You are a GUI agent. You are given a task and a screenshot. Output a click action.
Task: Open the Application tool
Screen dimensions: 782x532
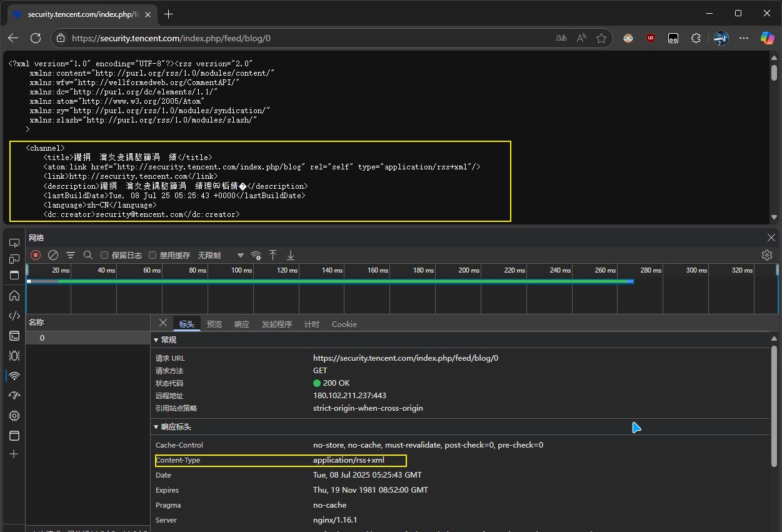(14, 436)
